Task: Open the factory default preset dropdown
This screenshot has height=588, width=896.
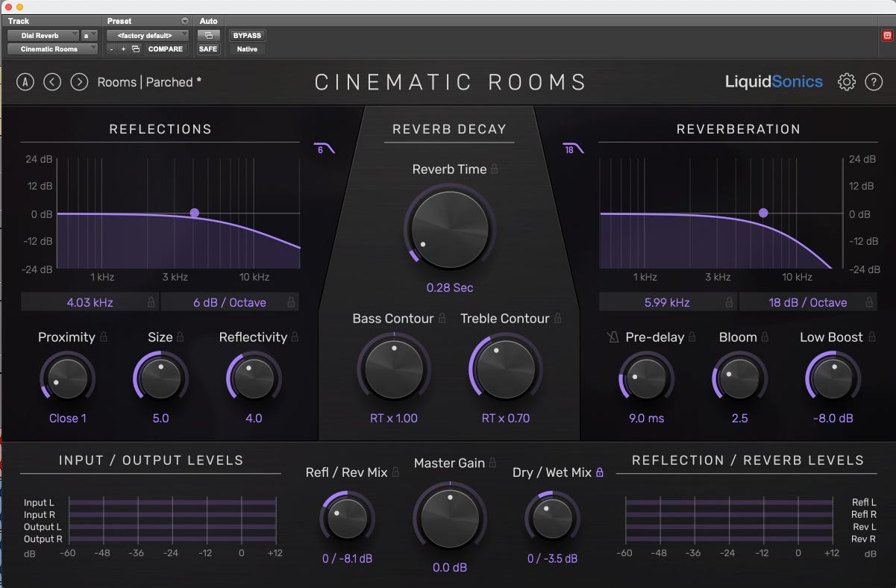Action: [148, 35]
